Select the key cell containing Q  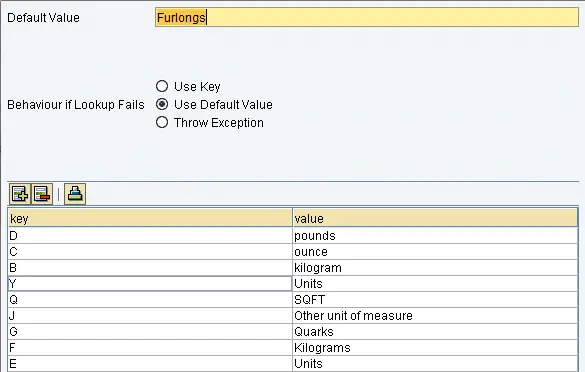[150, 300]
